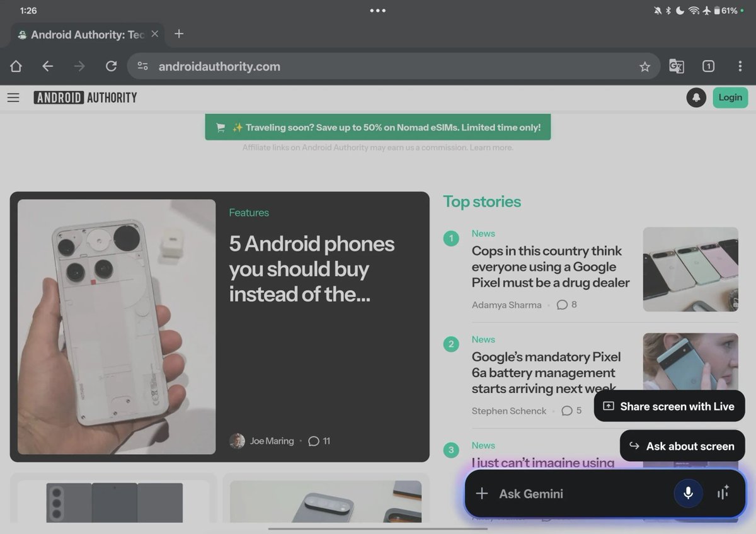Viewport: 756px width, 534px height.
Task: Bookmark the page using the star icon
Action: coord(645,66)
